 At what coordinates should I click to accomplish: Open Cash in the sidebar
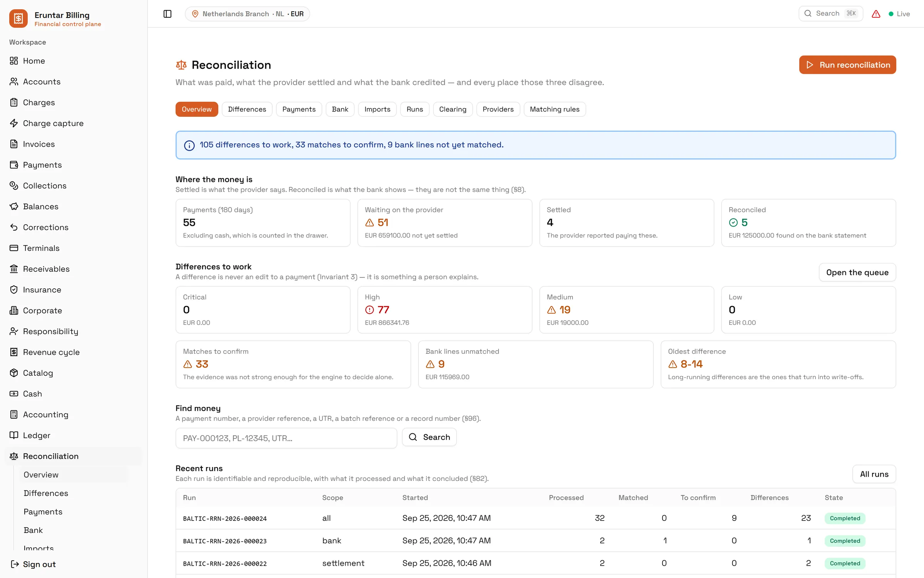[73, 394]
